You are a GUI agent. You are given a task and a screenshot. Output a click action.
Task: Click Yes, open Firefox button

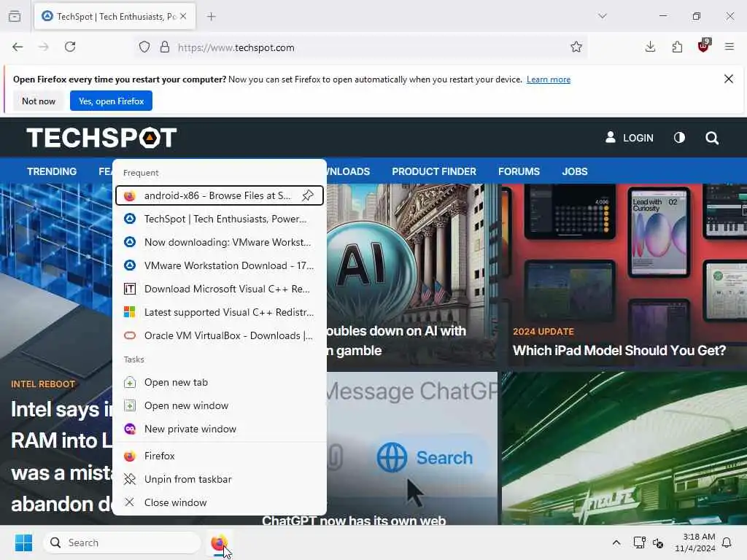(x=111, y=101)
